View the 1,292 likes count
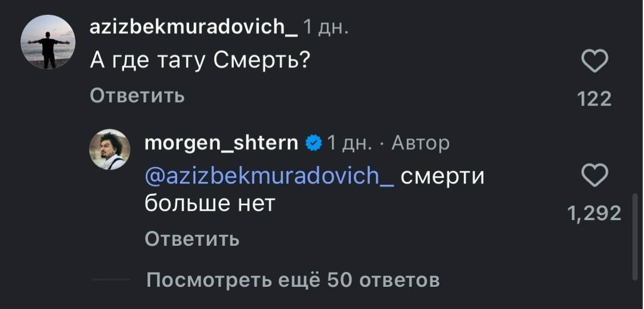This screenshot has width=644, height=309. 595,213
